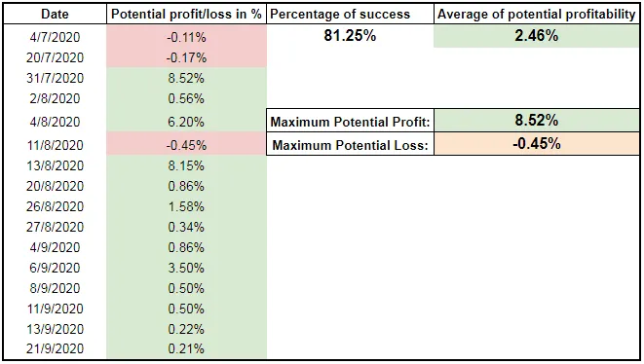644x364 pixels.
Task: Click the green 2.46% average cell
Action: [x=537, y=36]
